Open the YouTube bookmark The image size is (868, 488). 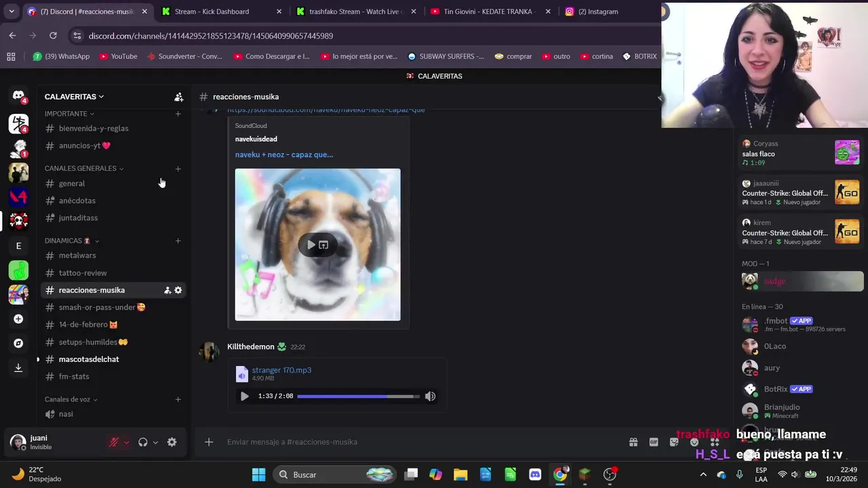pos(118,56)
